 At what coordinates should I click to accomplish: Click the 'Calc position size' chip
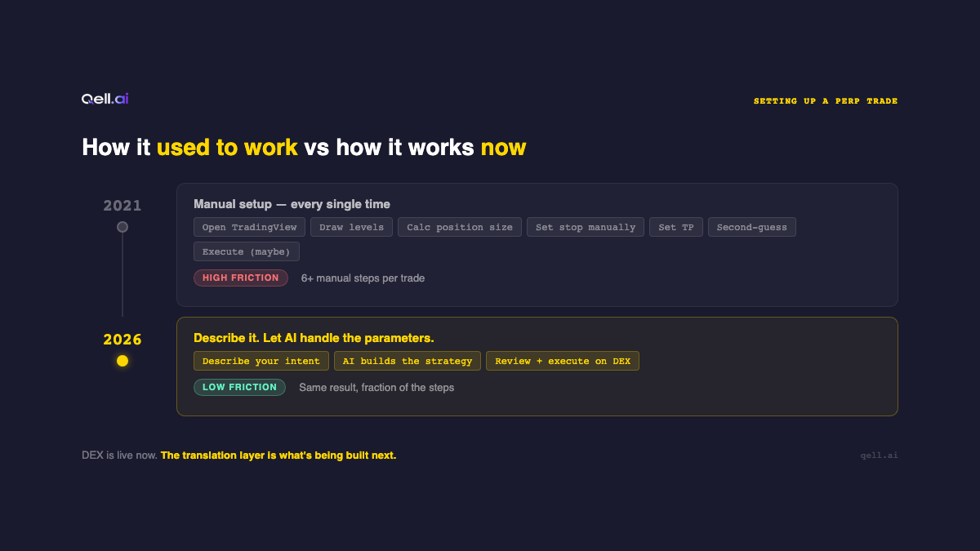(460, 227)
